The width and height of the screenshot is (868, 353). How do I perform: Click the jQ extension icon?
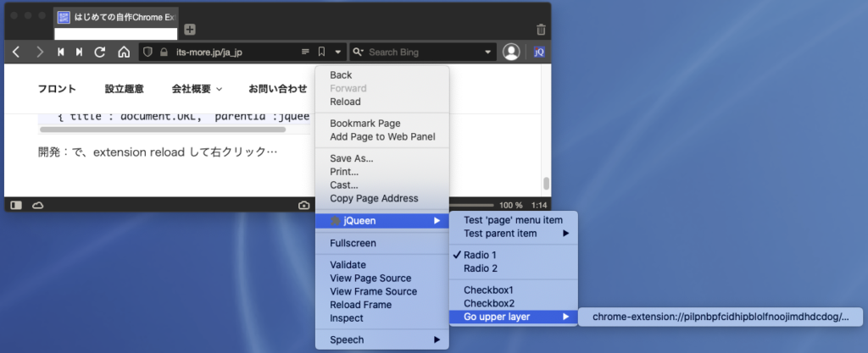point(539,52)
